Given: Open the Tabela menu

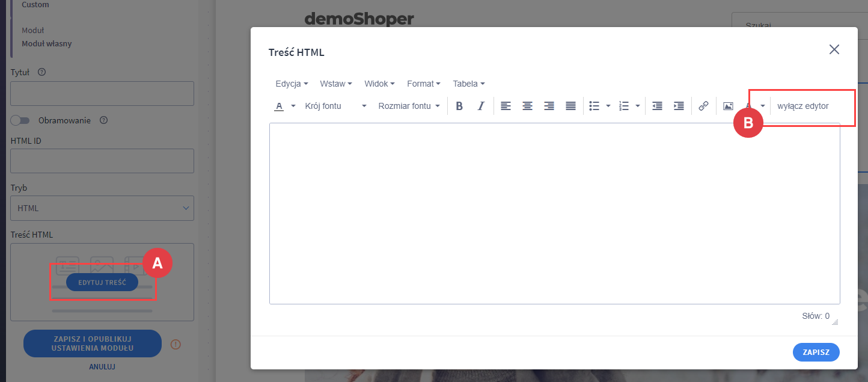Looking at the screenshot, I should (468, 84).
